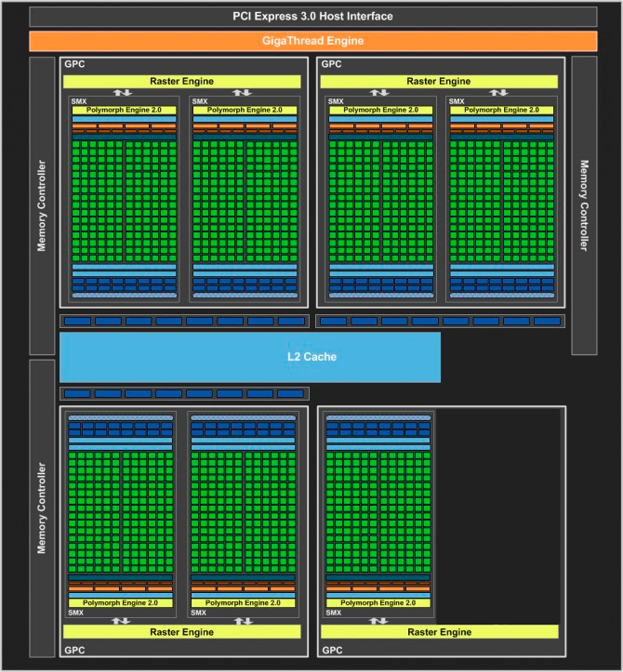Click the SMX label of top-right GPC's second unit
Viewport: 623px width, 672px height.
coord(457,101)
